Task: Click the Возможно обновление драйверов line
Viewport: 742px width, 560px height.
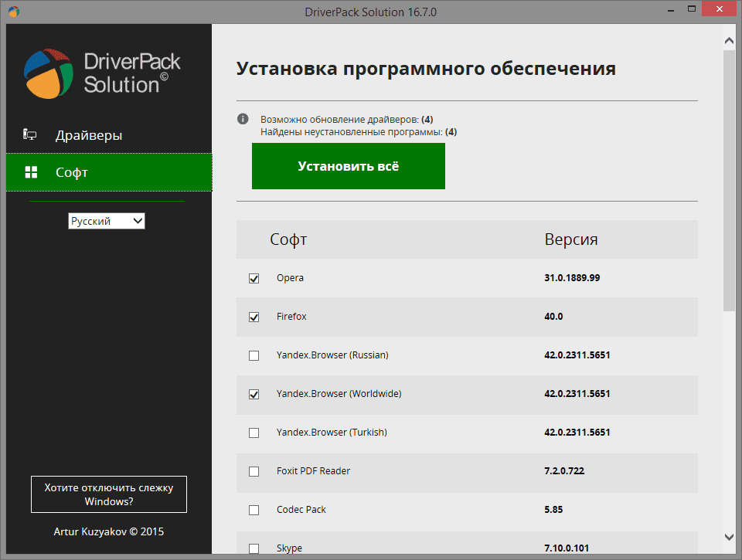Action: 347,119
